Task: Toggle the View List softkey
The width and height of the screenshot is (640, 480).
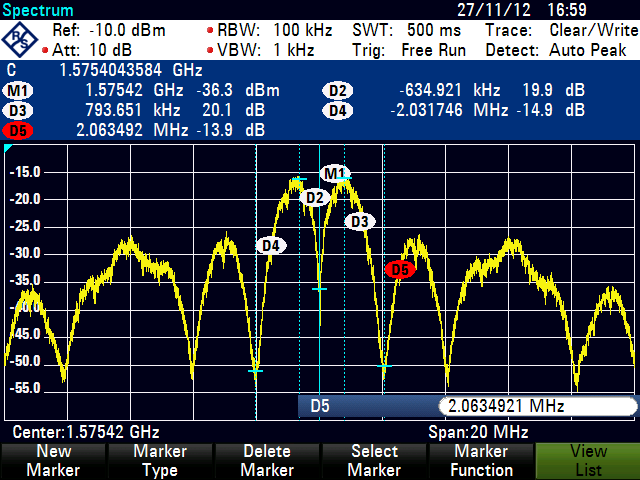Action: (x=587, y=461)
